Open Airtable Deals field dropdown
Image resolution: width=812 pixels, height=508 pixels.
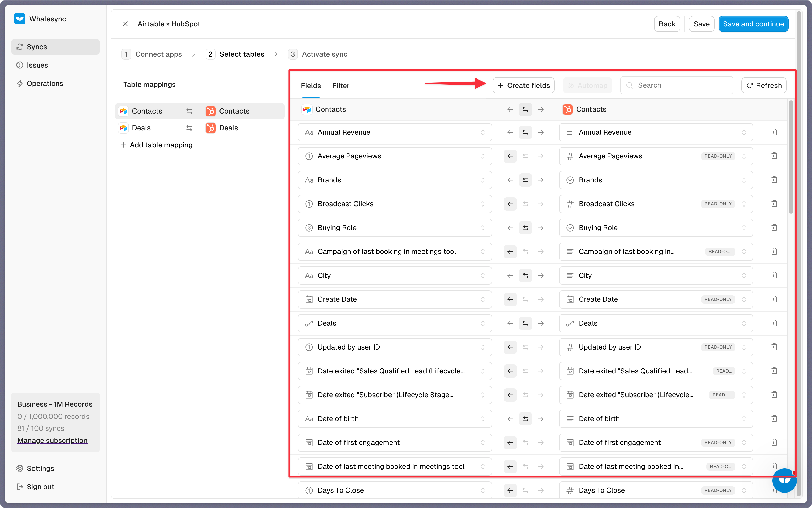[395, 323]
